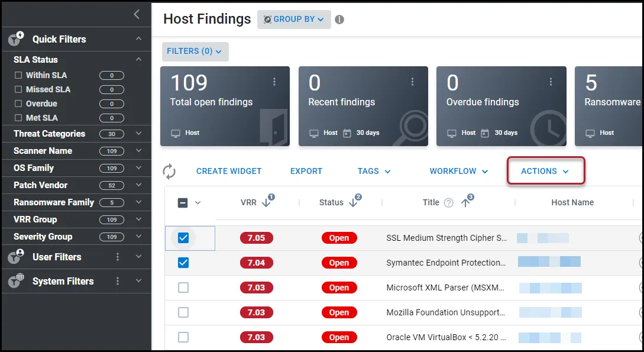
Task: Open selection options arrow beside header checkbox
Action: click(x=198, y=202)
